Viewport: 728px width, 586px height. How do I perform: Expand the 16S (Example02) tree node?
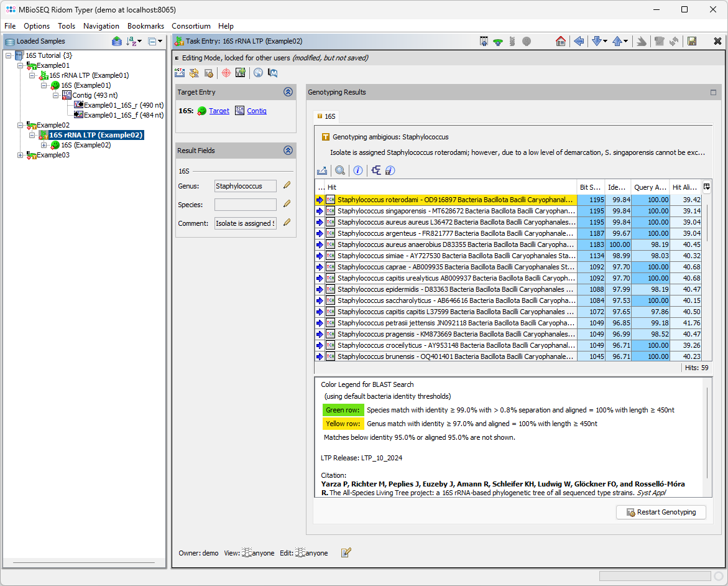[44, 145]
